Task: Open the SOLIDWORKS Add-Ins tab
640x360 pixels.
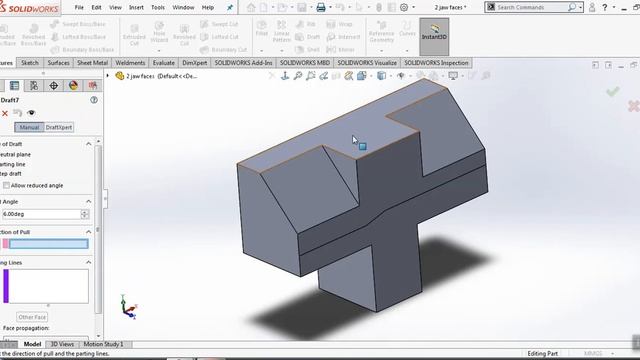Action: (x=243, y=63)
